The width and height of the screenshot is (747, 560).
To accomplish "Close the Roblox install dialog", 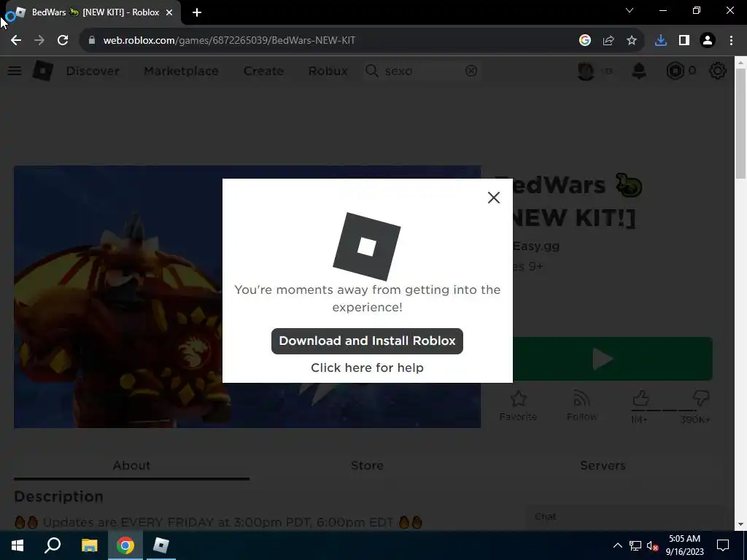I will click(x=494, y=198).
